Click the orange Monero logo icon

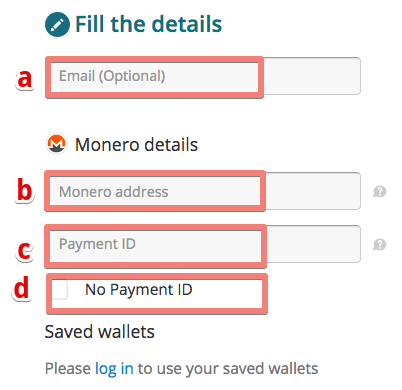pos(56,144)
